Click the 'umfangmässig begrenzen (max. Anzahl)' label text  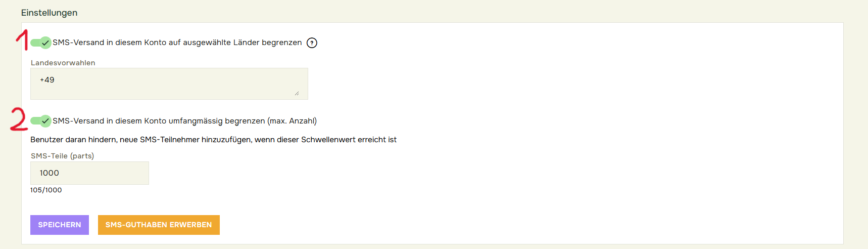tap(243, 121)
